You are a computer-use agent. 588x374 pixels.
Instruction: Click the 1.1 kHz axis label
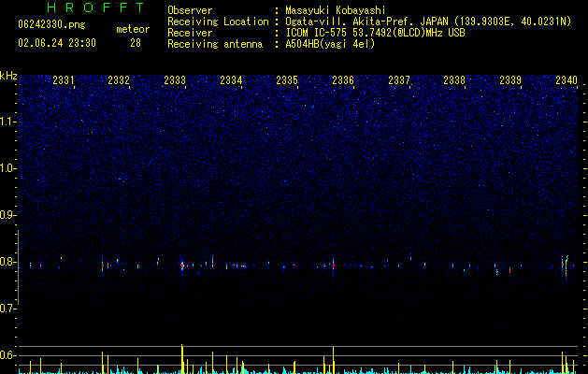8,122
